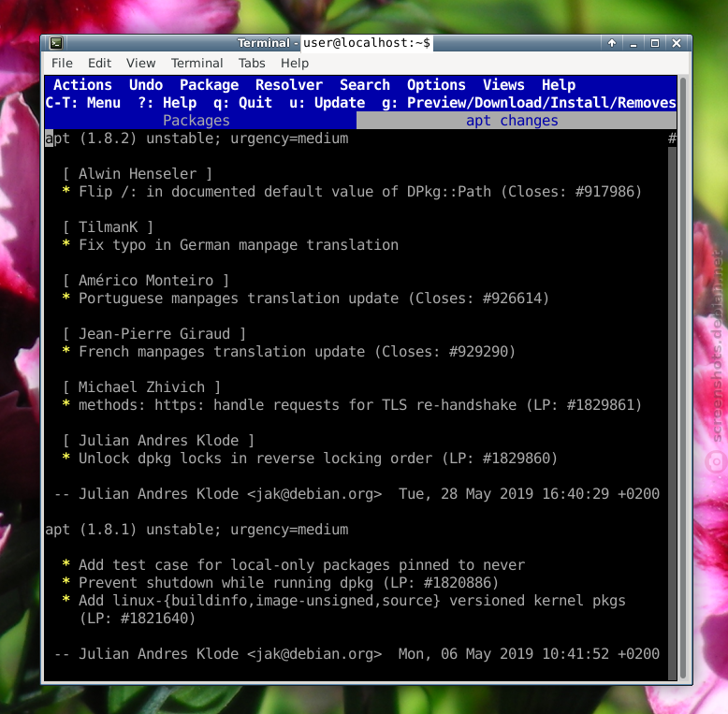Minimize the Terminal window

pos(633,43)
